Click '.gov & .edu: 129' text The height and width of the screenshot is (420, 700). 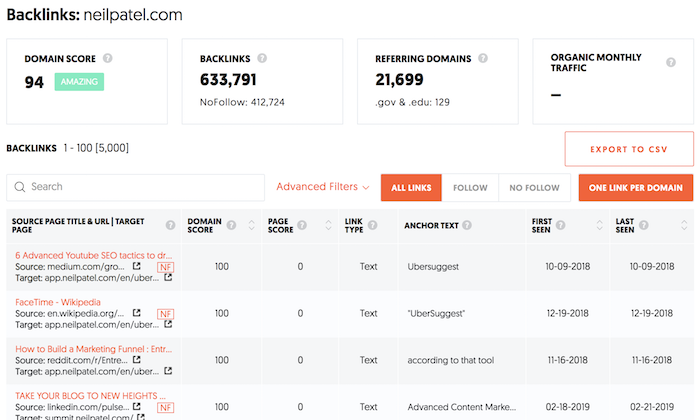coord(412,102)
